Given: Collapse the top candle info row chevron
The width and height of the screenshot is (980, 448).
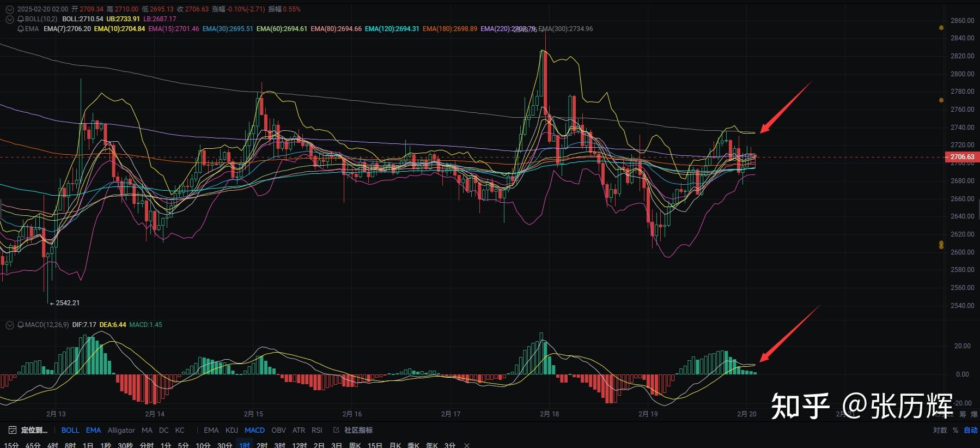Looking at the screenshot, I should [9, 9].
